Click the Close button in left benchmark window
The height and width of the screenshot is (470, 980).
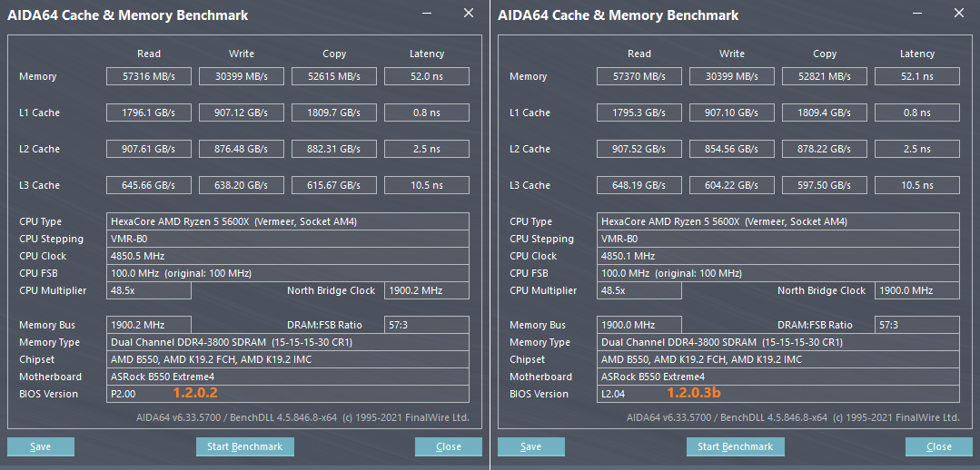pyautogui.click(x=449, y=446)
